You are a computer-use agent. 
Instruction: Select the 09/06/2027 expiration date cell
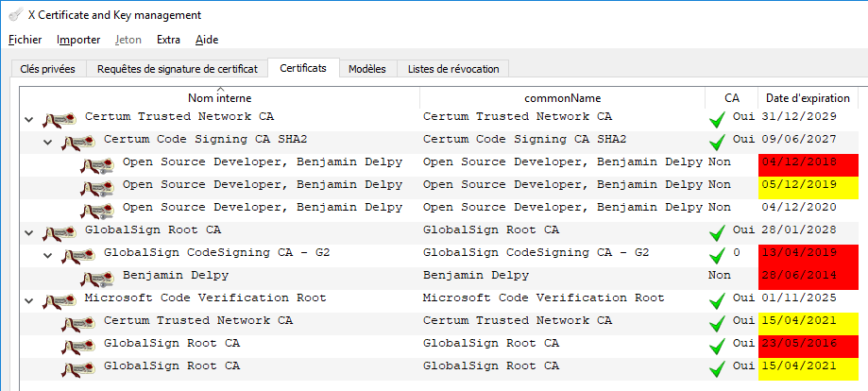pyautogui.click(x=808, y=143)
